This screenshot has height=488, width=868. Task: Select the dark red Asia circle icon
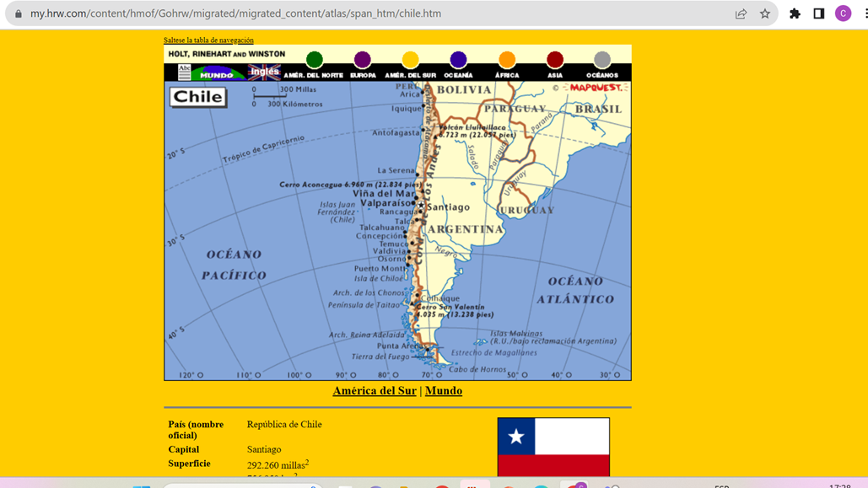[x=554, y=60]
